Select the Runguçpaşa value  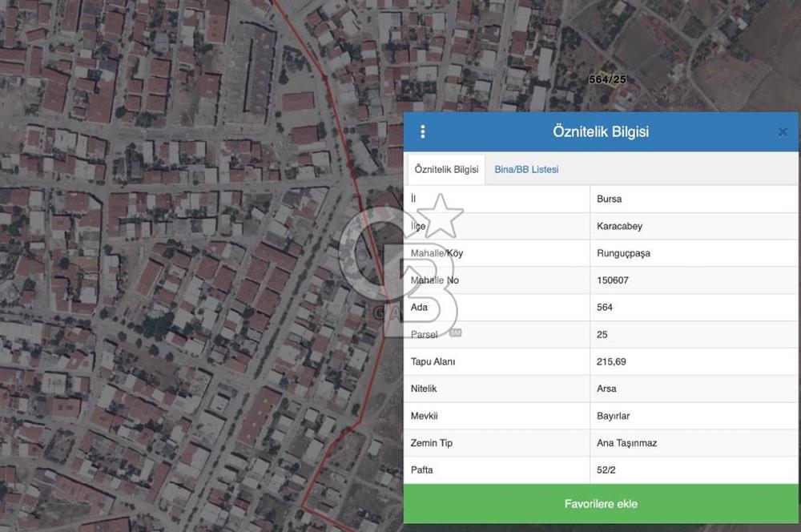[623, 253]
